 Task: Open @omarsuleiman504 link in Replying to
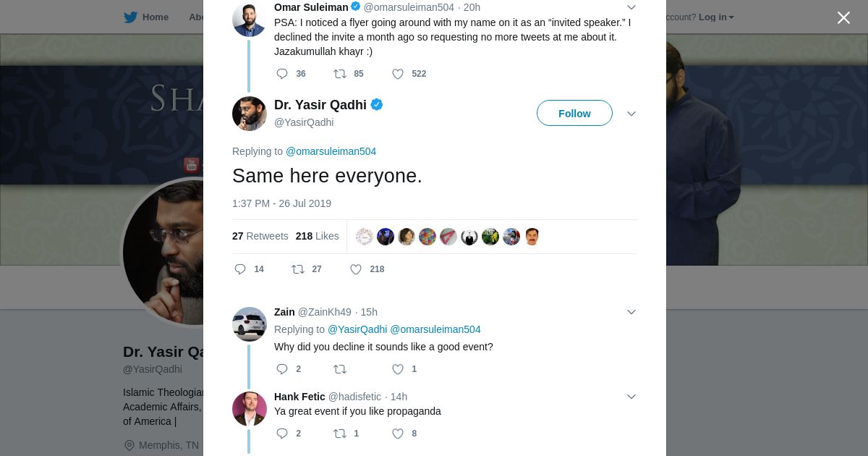coord(331,151)
